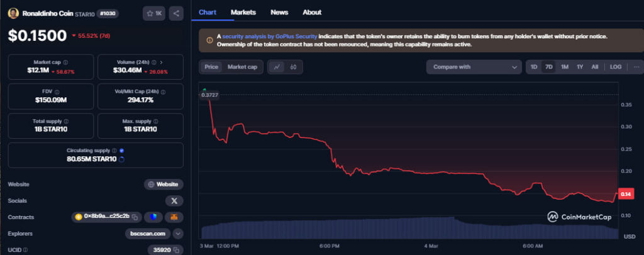
Task: Set chart range to 1M
Action: pos(565,67)
